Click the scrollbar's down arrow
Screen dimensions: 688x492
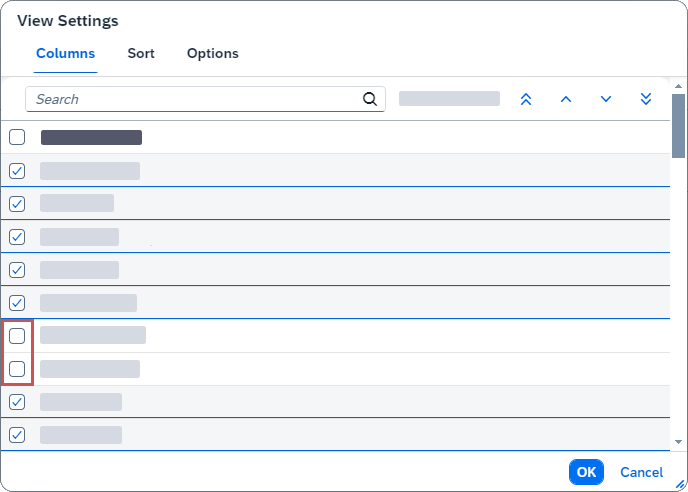[x=679, y=441]
